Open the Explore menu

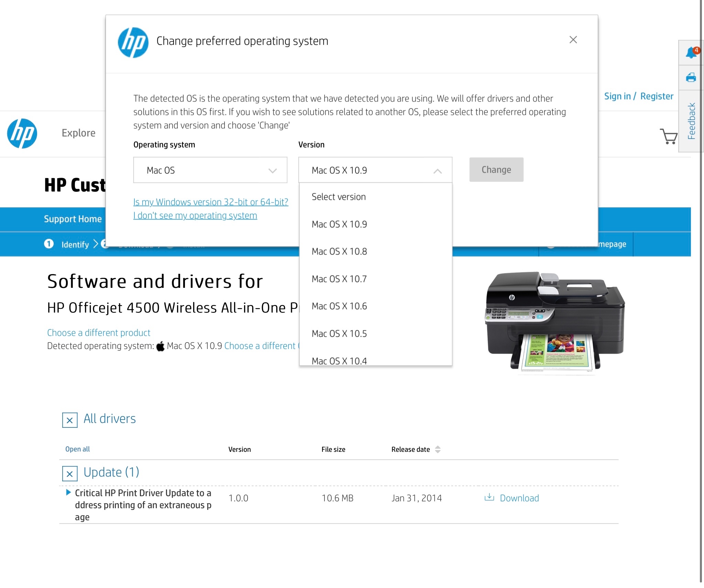(x=78, y=133)
